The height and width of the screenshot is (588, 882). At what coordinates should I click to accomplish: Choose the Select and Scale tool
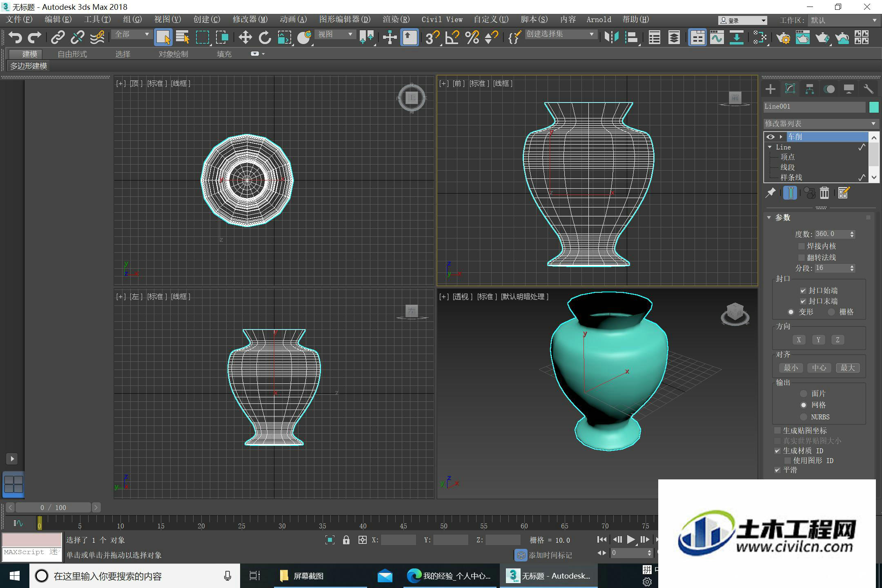(x=284, y=38)
